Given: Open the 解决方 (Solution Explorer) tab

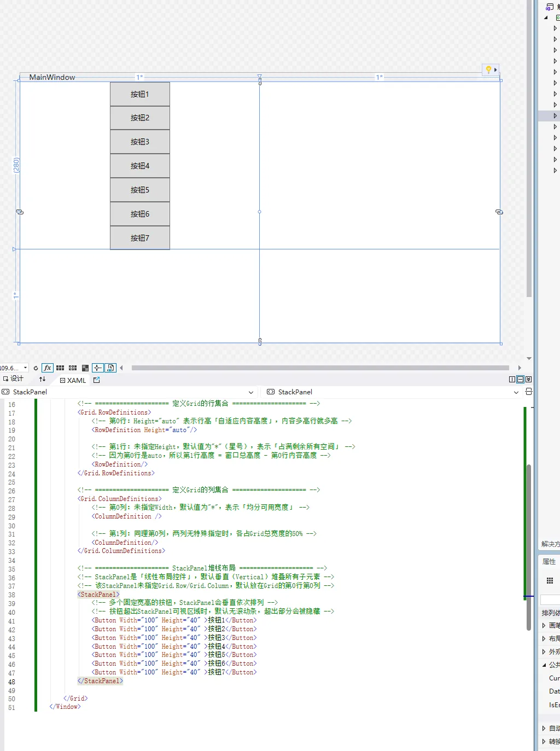Looking at the screenshot, I should (550, 544).
